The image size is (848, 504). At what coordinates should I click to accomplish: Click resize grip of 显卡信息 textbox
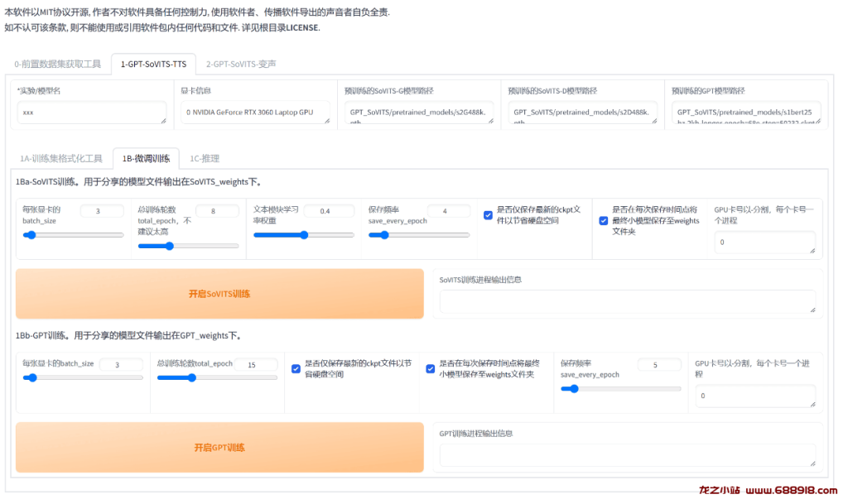(x=327, y=121)
